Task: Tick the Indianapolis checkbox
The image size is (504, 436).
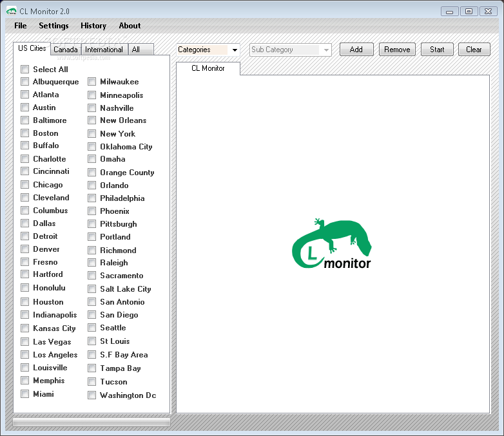Action: pyautogui.click(x=24, y=314)
